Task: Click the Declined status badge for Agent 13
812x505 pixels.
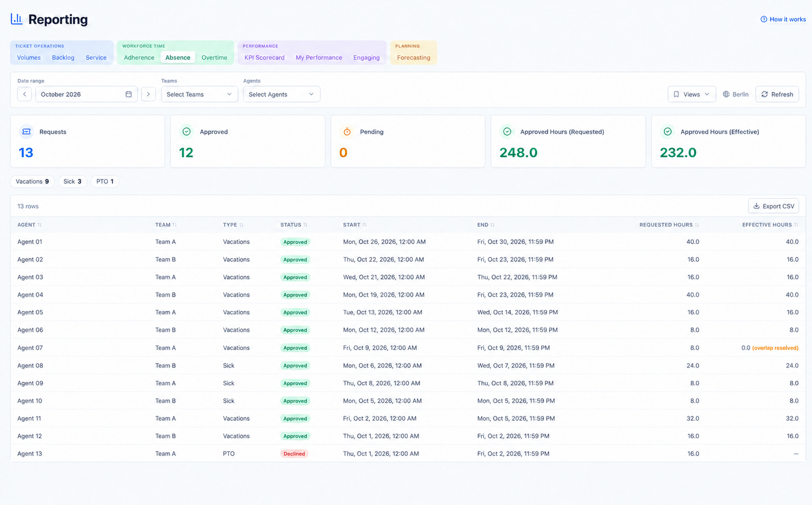Action: coord(294,454)
